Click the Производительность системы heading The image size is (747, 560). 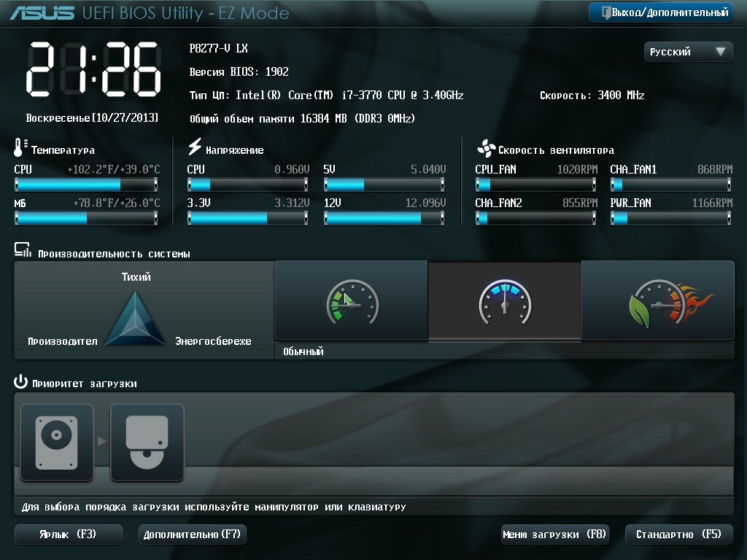114,254
